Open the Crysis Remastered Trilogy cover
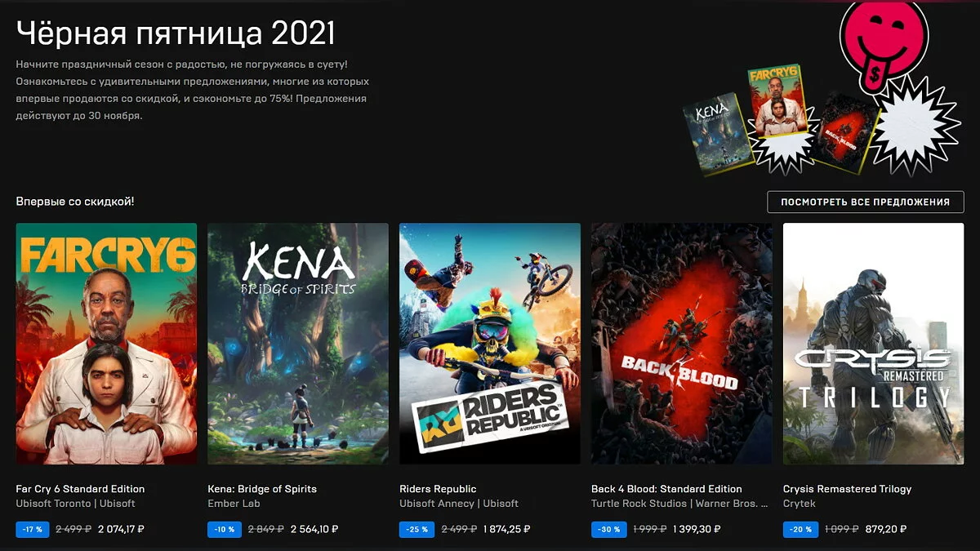 (873, 344)
